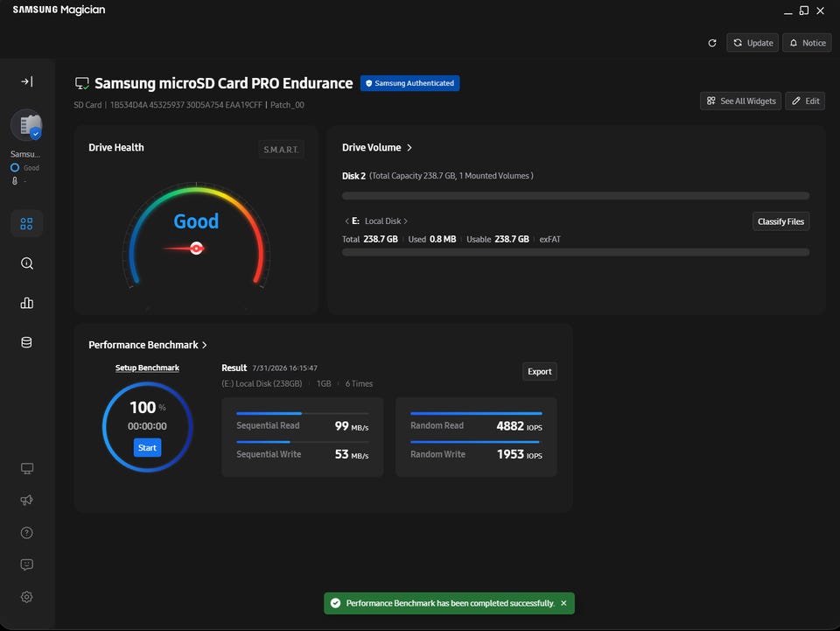
Task: Open the feedback smiley chat icon
Action: pyautogui.click(x=27, y=564)
